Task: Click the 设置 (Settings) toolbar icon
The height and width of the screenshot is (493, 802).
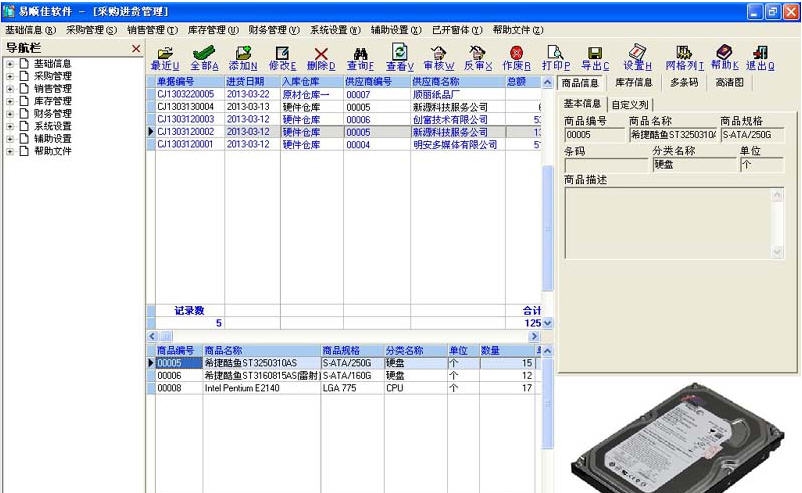Action: [x=637, y=52]
